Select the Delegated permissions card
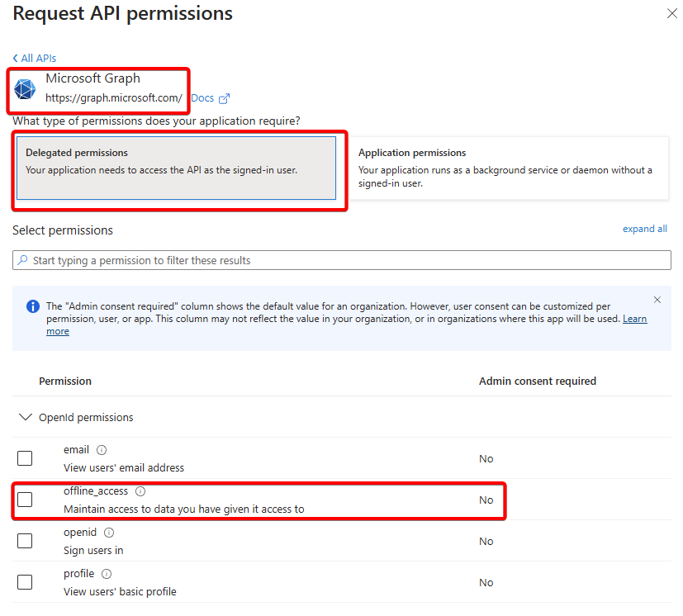The height and width of the screenshot is (616, 683). pos(177,168)
